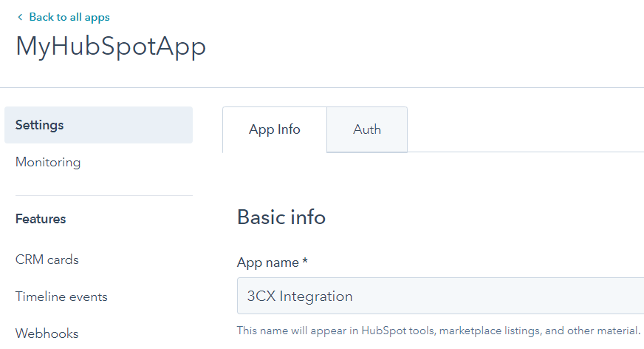The image size is (644, 349).
Task: Click the MyHubSpotApp page title
Action: click(111, 47)
